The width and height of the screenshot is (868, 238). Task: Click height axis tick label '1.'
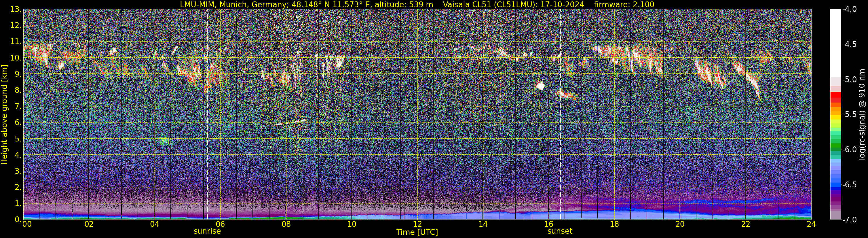(18, 204)
